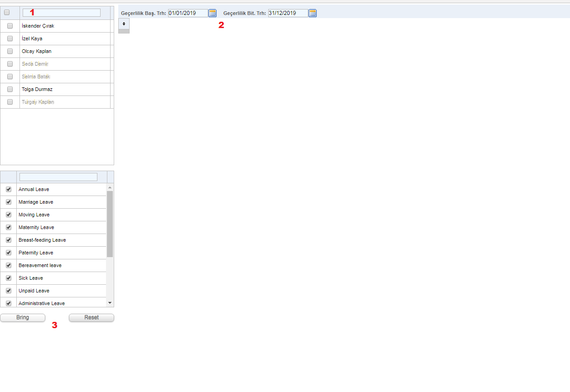Screen dimensions: 570x392
Task: Click the Administrative Leave label
Action: click(x=42, y=303)
